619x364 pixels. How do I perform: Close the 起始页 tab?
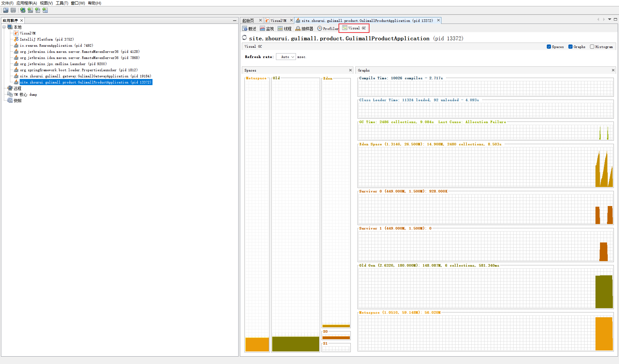[260, 20]
